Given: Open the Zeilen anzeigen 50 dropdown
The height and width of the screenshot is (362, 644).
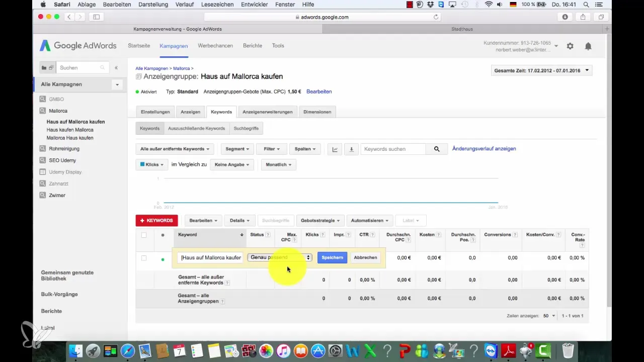Looking at the screenshot, I should click(x=549, y=316).
